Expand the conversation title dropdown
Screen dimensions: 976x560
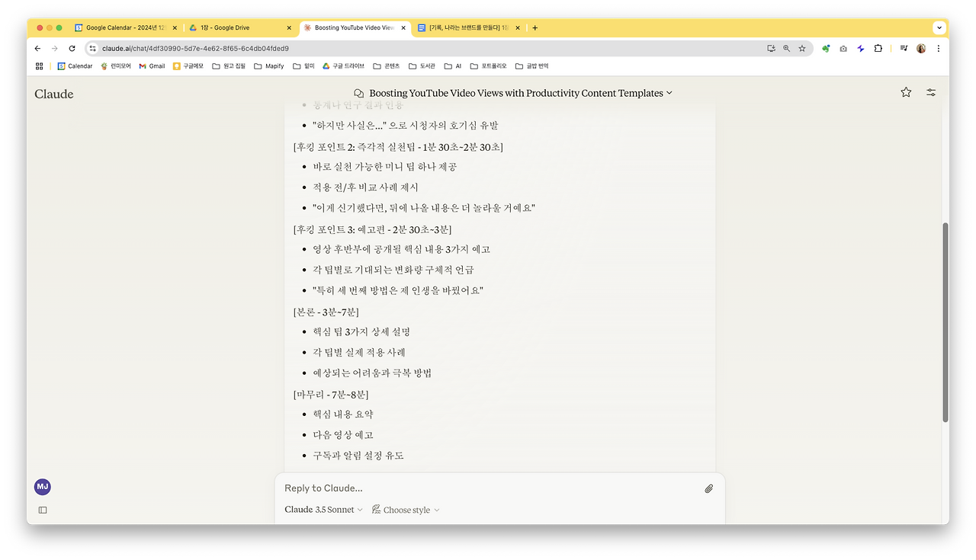tap(669, 93)
